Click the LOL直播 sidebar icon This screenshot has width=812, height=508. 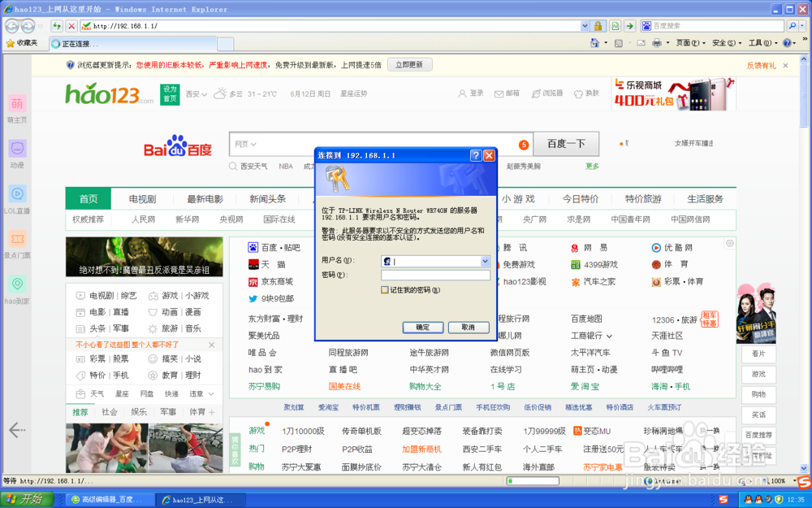(17, 194)
